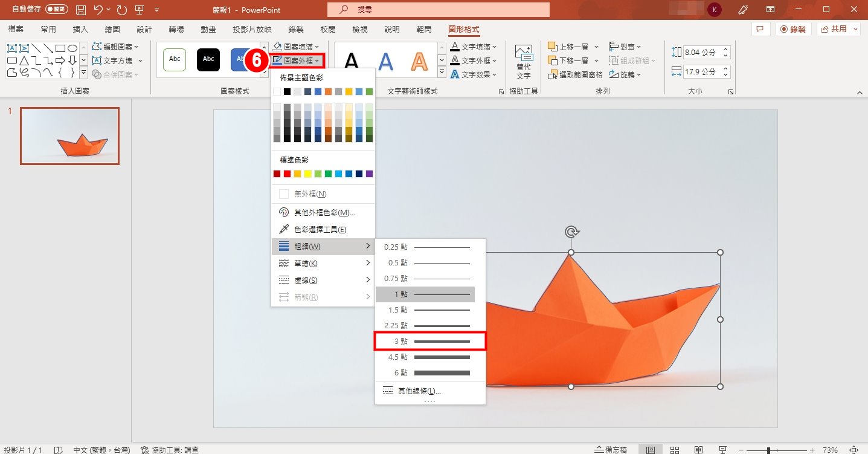
Task: Open the 編輯圖案 dropdown
Action: tap(115, 47)
